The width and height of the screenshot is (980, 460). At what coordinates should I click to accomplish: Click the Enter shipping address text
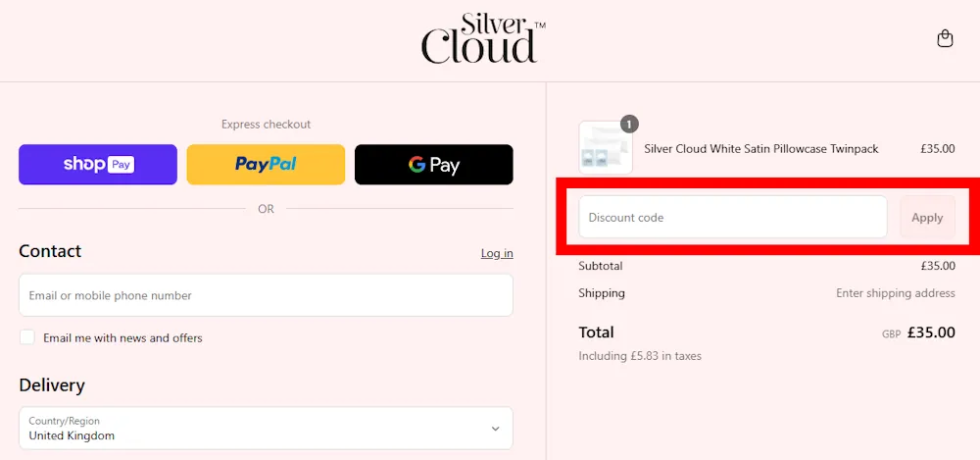pos(895,293)
